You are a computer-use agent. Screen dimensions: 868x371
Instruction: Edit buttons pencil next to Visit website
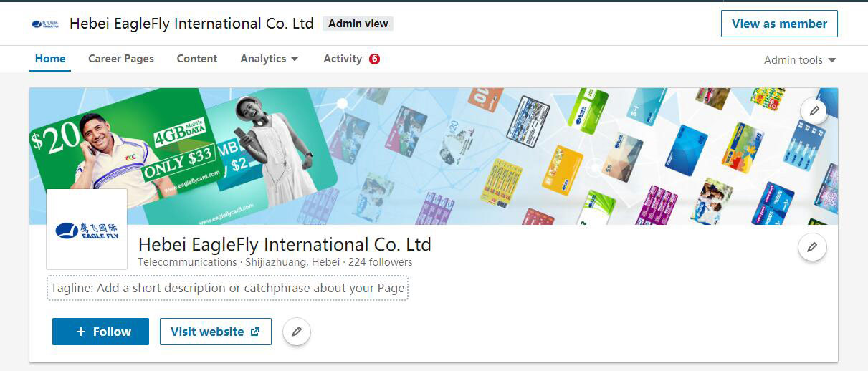pyautogui.click(x=297, y=332)
